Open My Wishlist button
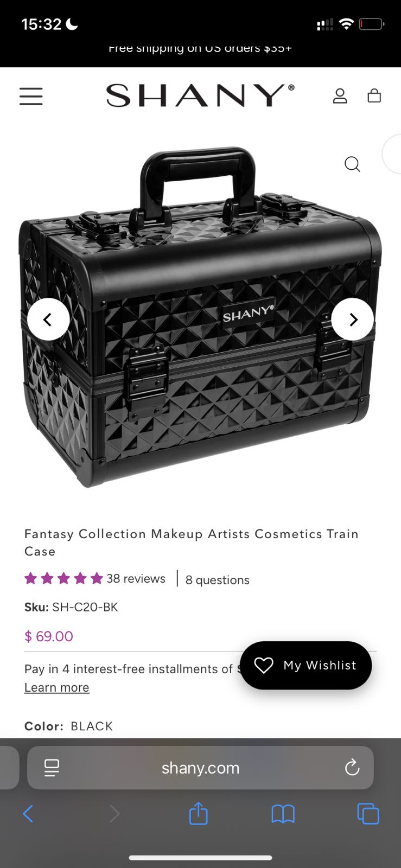The width and height of the screenshot is (401, 868). (x=306, y=666)
